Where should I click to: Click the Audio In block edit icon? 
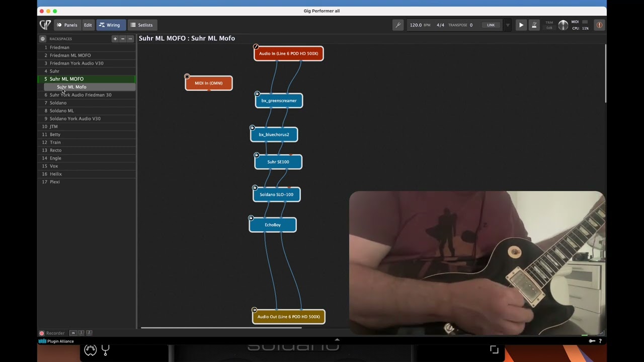tap(256, 47)
